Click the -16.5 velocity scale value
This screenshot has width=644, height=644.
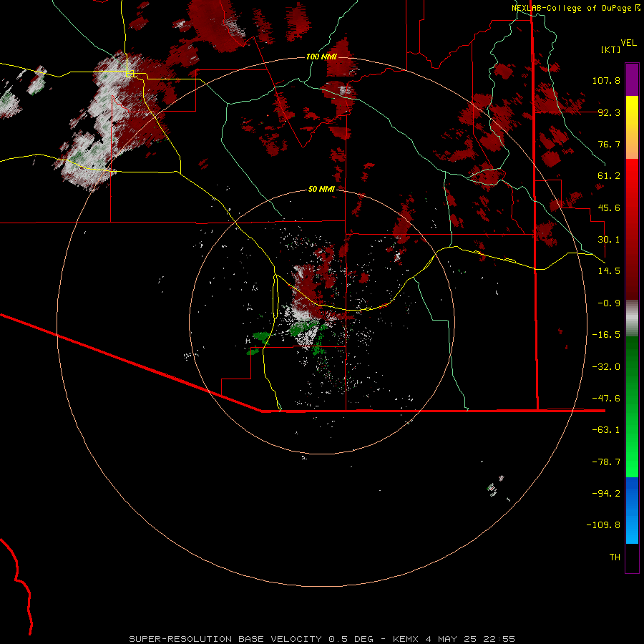point(606,335)
